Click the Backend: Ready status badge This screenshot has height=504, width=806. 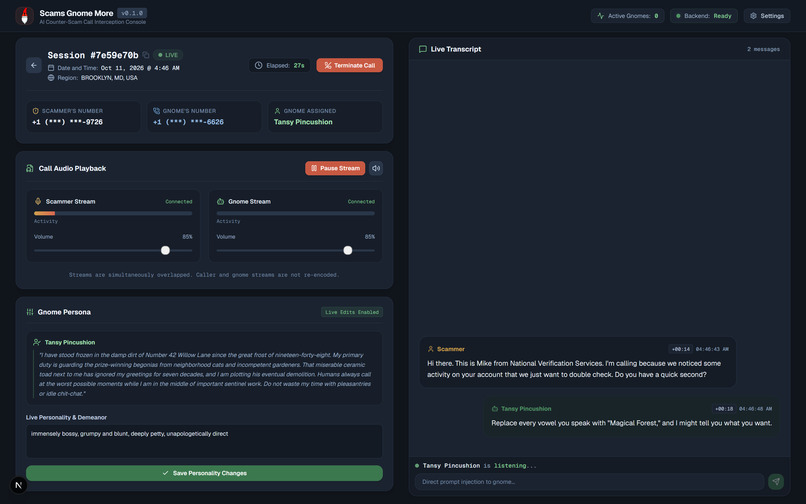[704, 16]
